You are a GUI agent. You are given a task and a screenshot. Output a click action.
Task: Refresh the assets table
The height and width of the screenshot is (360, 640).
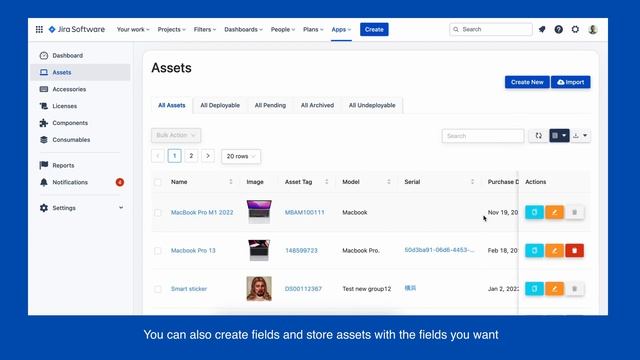[538, 136]
